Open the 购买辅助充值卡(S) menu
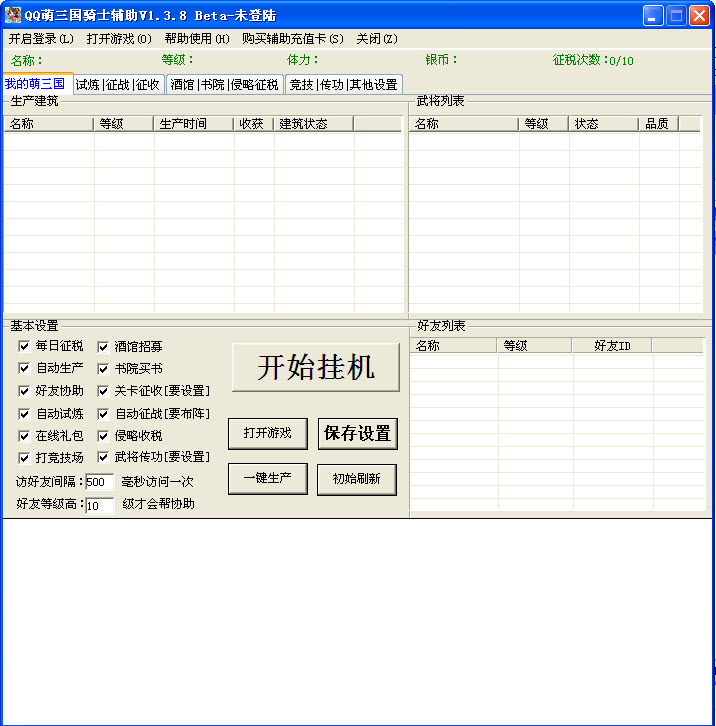The height and width of the screenshot is (726, 716). [x=293, y=39]
